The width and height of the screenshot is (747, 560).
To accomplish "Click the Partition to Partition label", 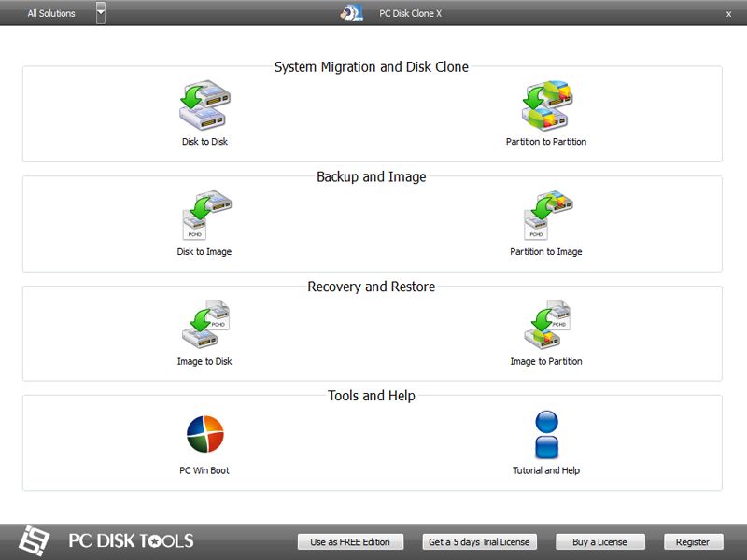I will (x=546, y=142).
